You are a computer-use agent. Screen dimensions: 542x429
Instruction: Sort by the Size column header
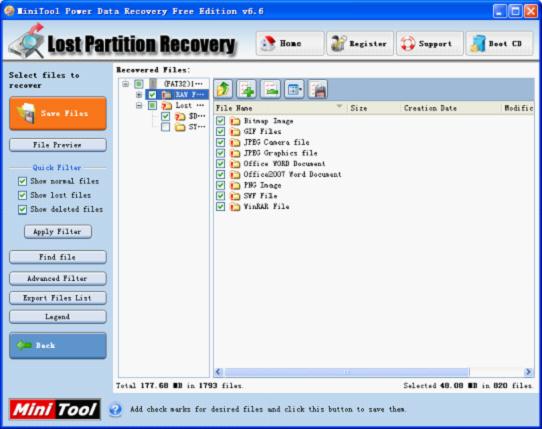(x=374, y=108)
